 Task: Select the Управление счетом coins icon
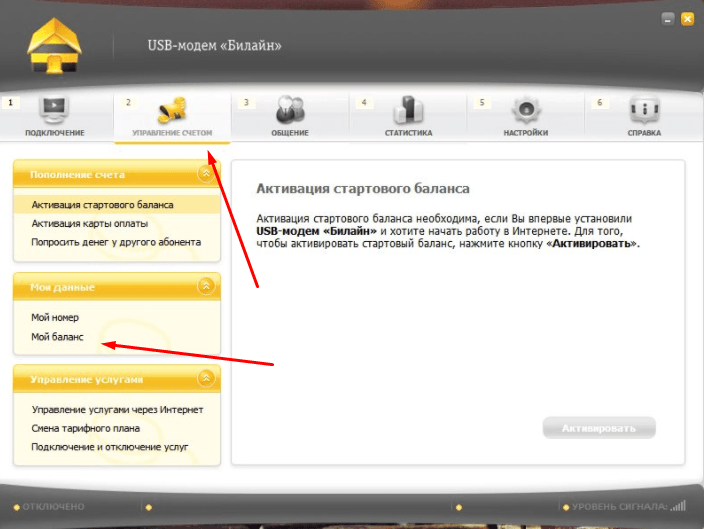pos(172,110)
